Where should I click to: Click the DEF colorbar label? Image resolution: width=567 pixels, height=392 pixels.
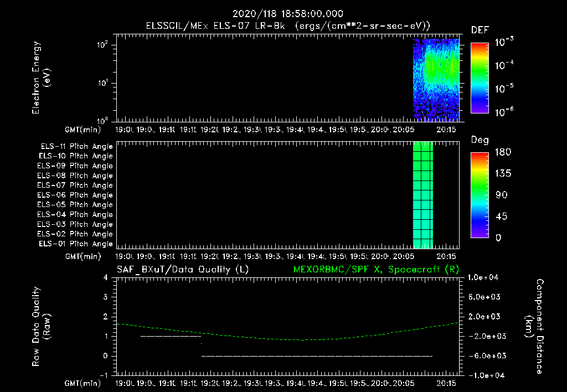pos(480,30)
